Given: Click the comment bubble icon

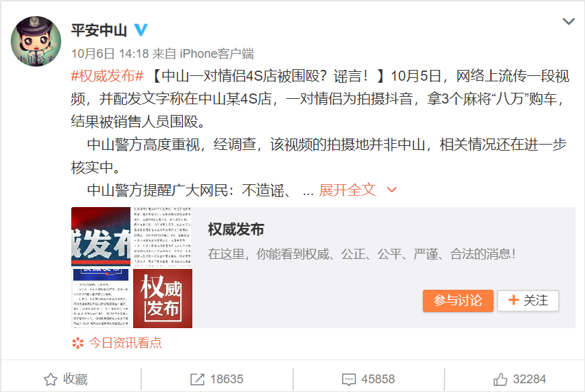Looking at the screenshot, I should (x=349, y=380).
